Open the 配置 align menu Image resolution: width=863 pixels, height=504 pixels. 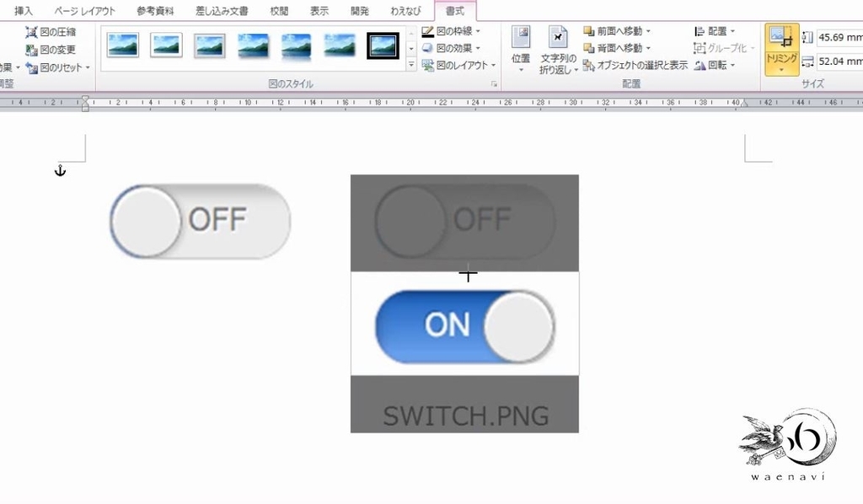coord(715,31)
